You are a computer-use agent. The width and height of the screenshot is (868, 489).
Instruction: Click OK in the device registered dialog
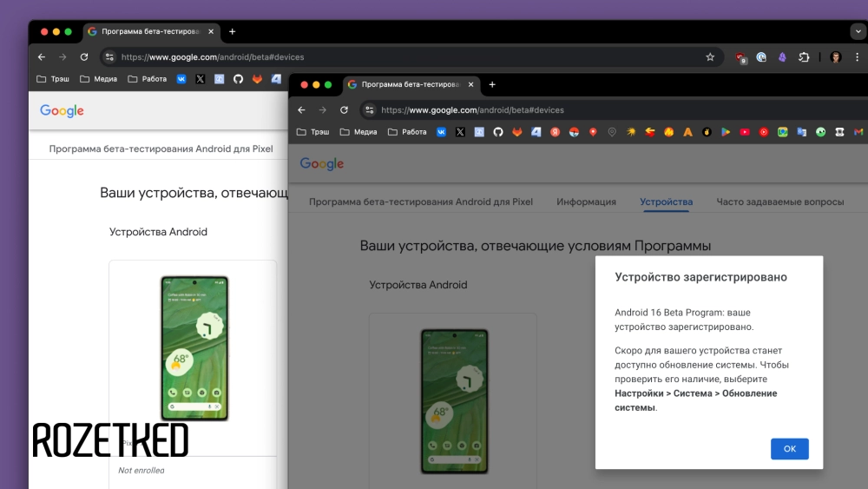[789, 448]
